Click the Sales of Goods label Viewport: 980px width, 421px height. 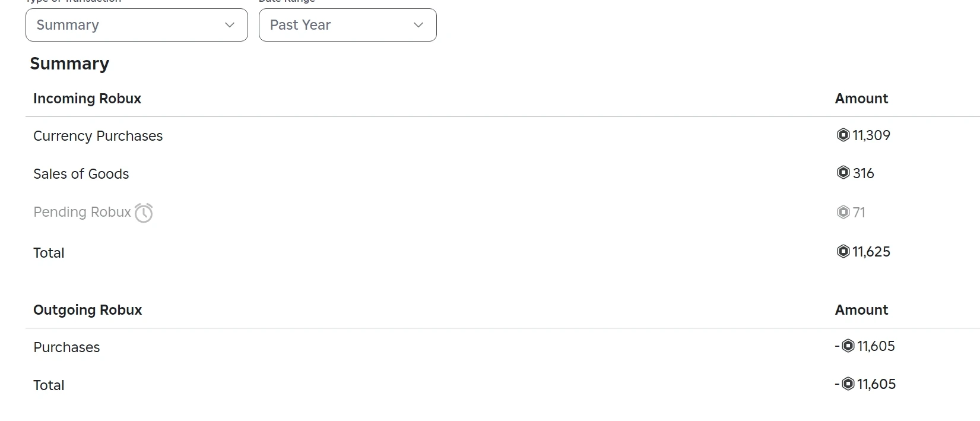81,174
